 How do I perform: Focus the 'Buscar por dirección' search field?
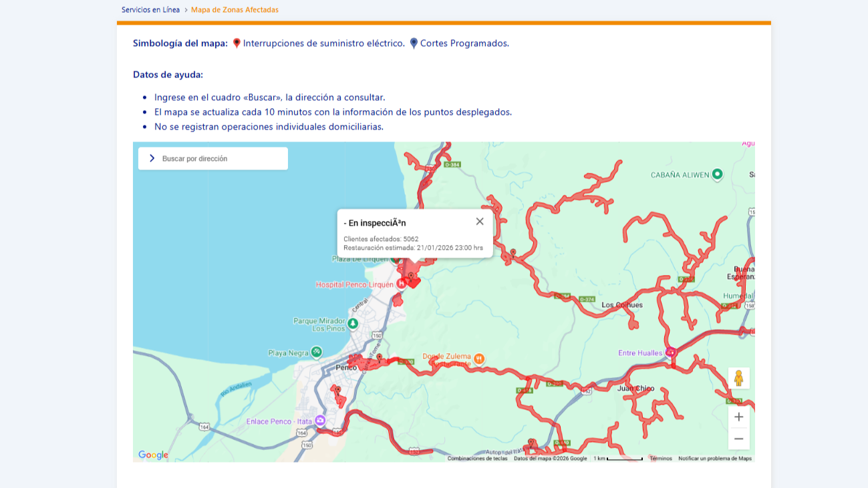(221, 159)
